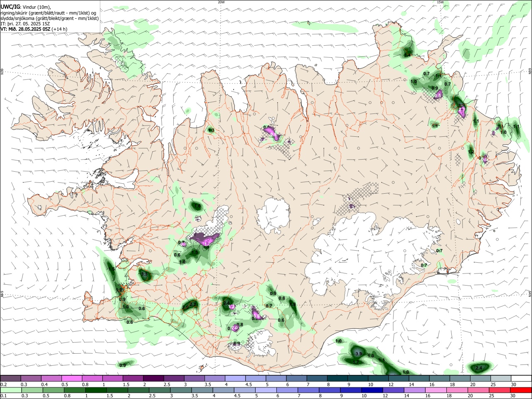This screenshot has height=399, width=532.
Task: Click the 1.3 precipitation value in the north
Action: click(211, 131)
